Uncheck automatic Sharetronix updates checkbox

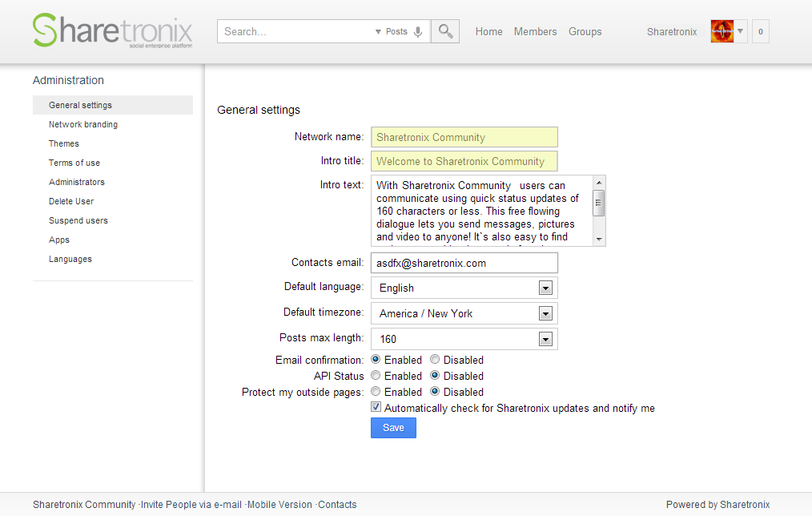pos(376,408)
